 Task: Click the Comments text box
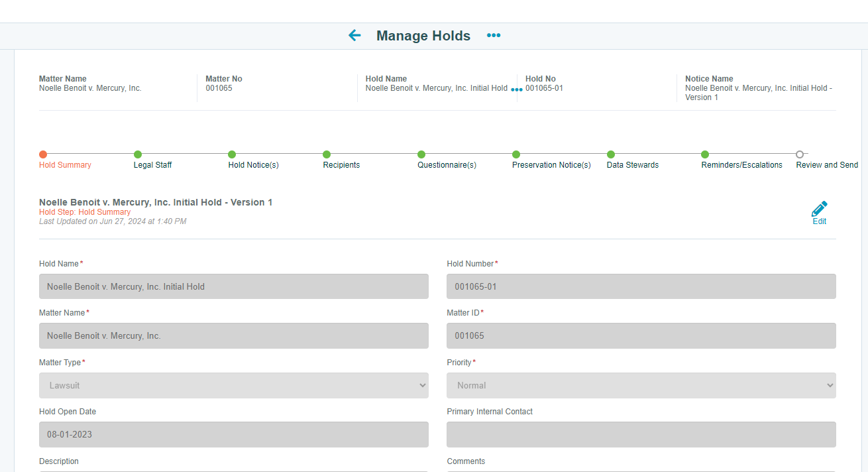pyautogui.click(x=641, y=471)
